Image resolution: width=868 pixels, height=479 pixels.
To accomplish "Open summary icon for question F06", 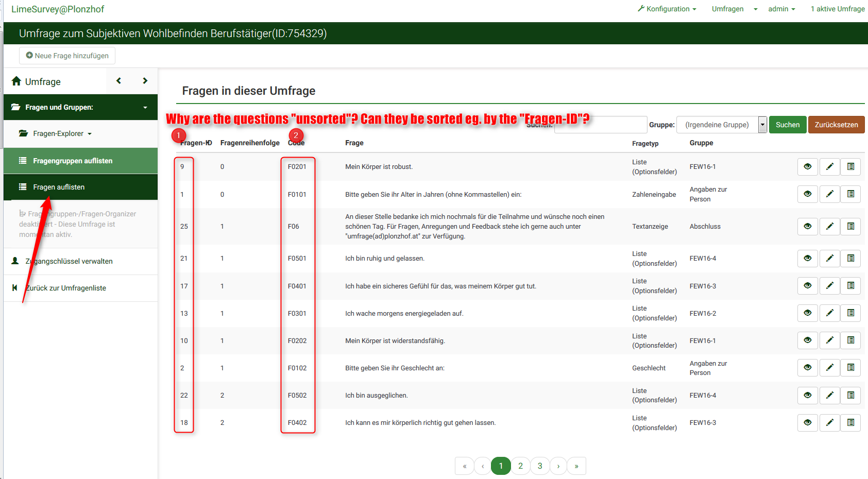I will [x=850, y=227].
